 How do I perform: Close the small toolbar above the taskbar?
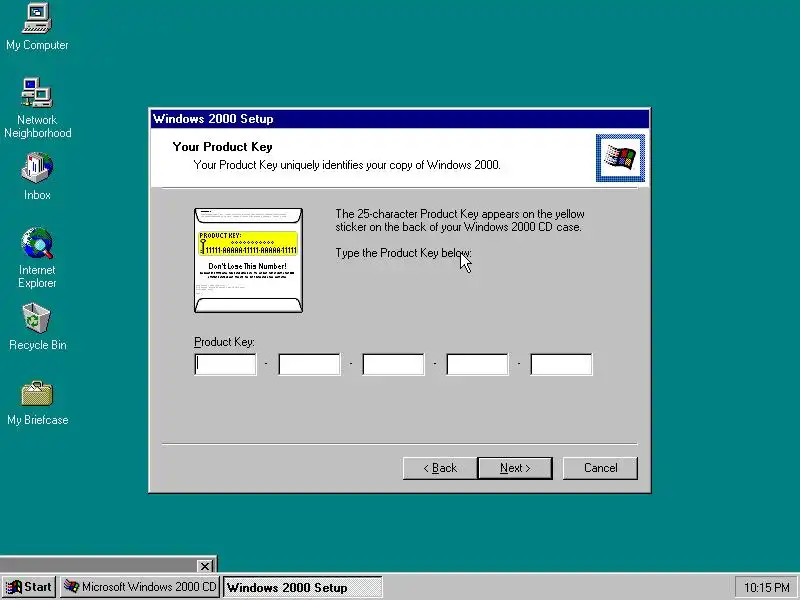pyautogui.click(x=205, y=566)
